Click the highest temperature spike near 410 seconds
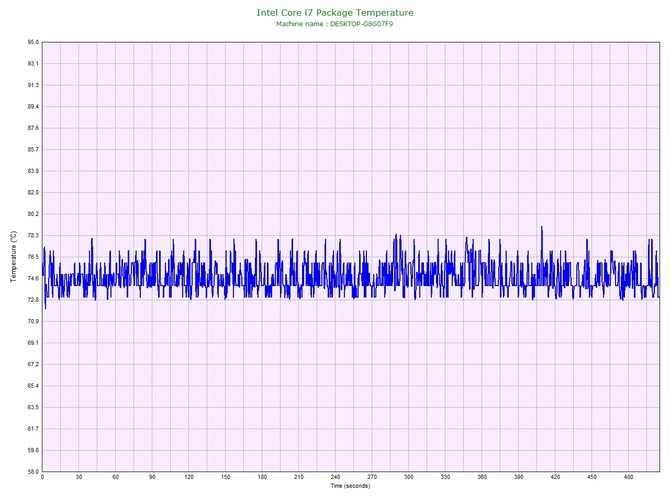The width and height of the screenshot is (670, 503). [542, 227]
